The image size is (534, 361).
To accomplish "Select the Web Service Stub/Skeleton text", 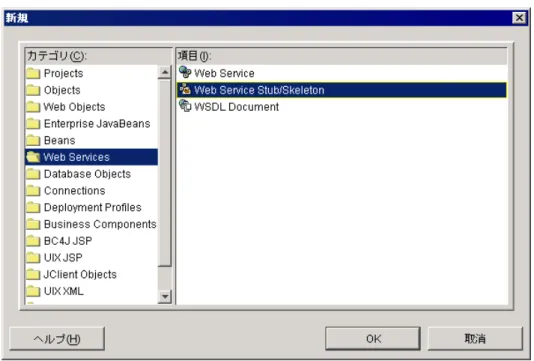I will click(259, 90).
